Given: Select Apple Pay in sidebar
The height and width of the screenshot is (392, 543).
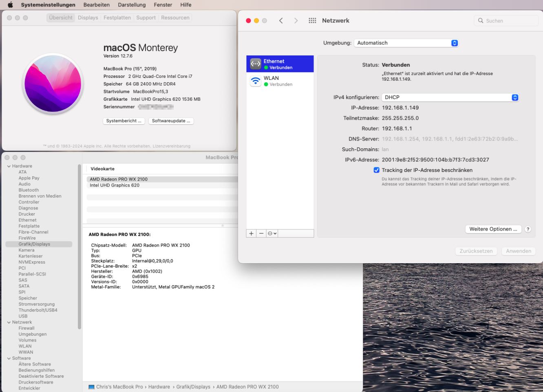Looking at the screenshot, I should (29, 178).
